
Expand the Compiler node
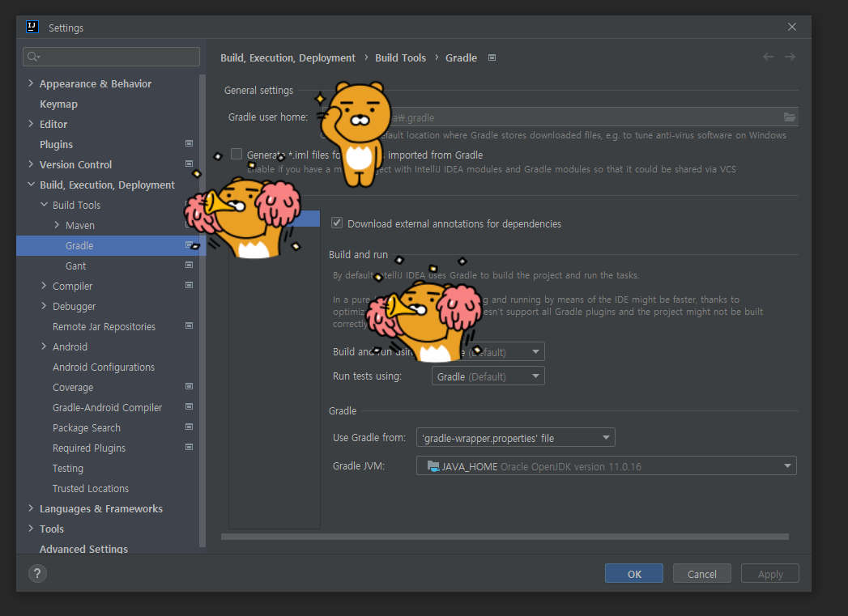click(x=44, y=285)
